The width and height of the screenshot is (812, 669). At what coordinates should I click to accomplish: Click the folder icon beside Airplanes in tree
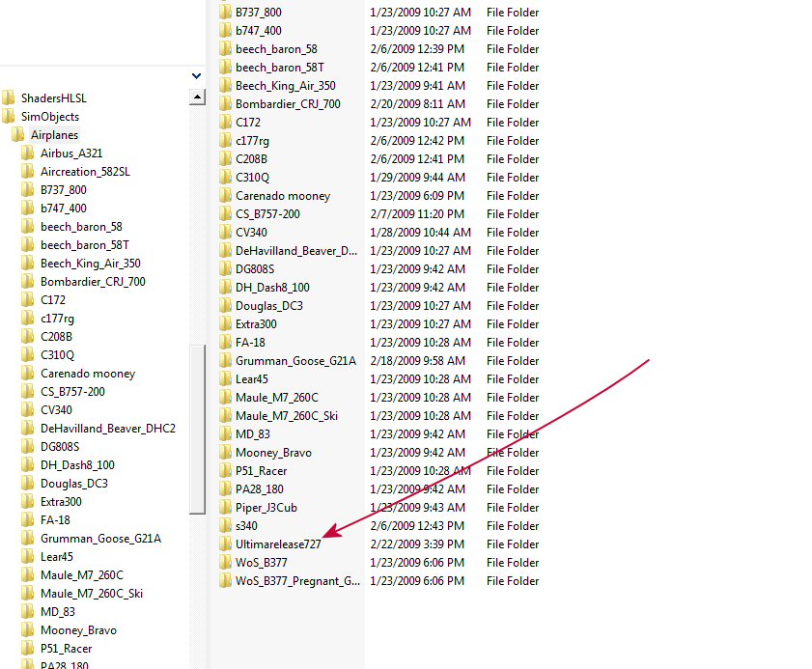(18, 134)
